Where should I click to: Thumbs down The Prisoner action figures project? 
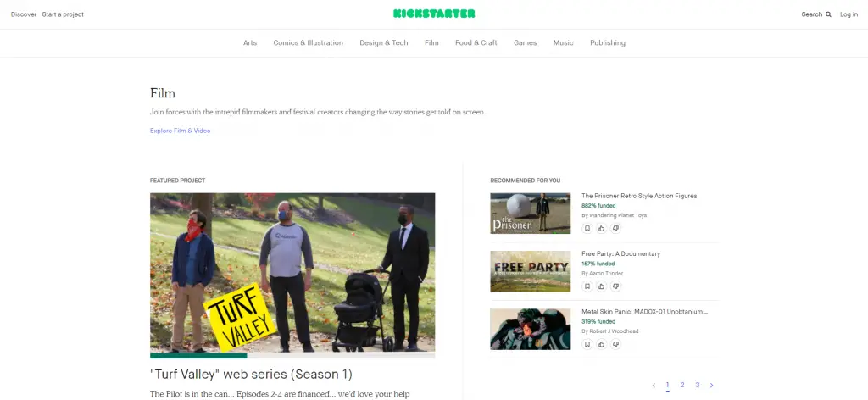[x=615, y=229]
